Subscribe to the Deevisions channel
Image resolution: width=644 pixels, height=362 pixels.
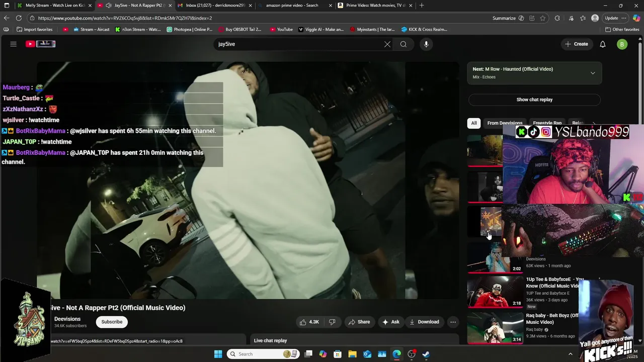point(112,322)
